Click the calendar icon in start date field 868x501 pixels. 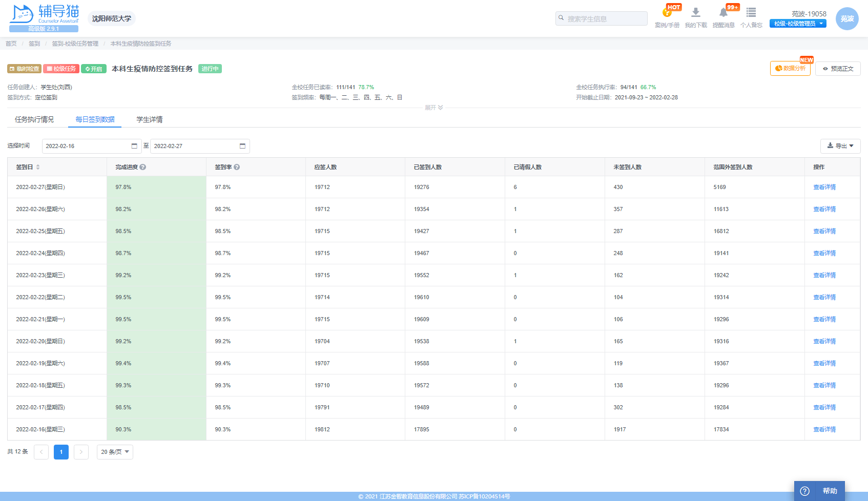[134, 146]
